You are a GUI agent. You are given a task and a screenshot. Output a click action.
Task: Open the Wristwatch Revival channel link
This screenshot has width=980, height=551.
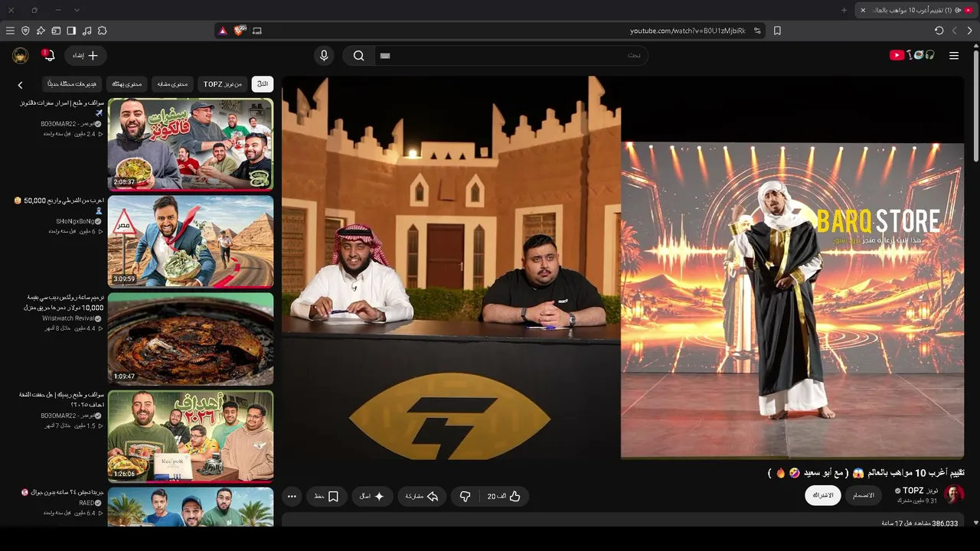(69, 318)
